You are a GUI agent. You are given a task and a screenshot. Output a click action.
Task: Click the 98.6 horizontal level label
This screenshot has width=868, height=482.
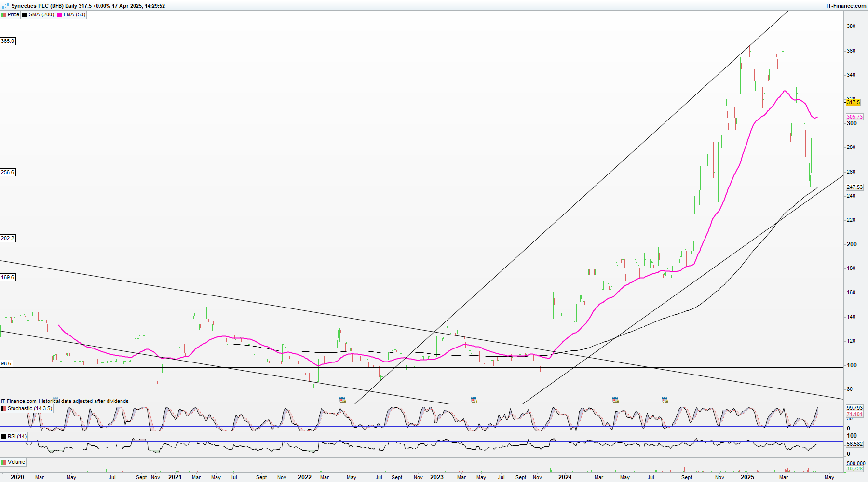(6, 363)
